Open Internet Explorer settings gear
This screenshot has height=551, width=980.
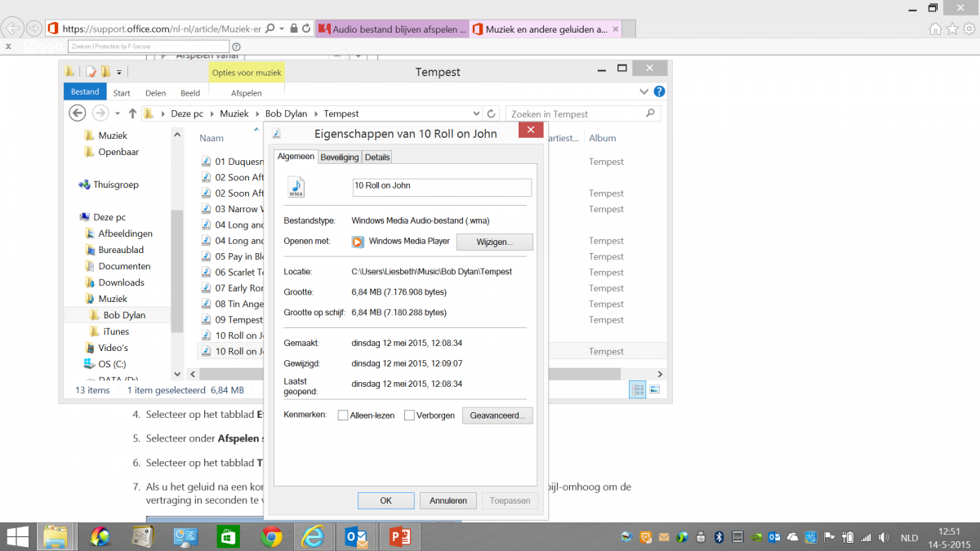(968, 29)
